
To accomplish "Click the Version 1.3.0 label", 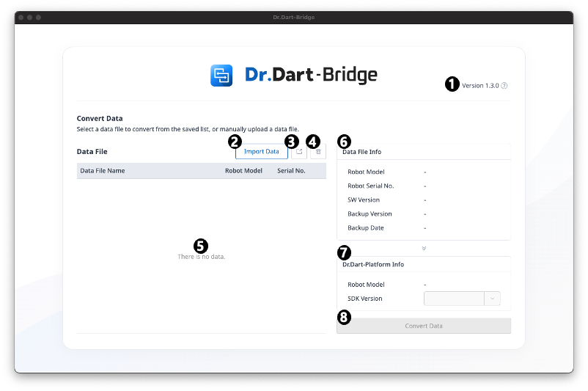I will tap(480, 86).
